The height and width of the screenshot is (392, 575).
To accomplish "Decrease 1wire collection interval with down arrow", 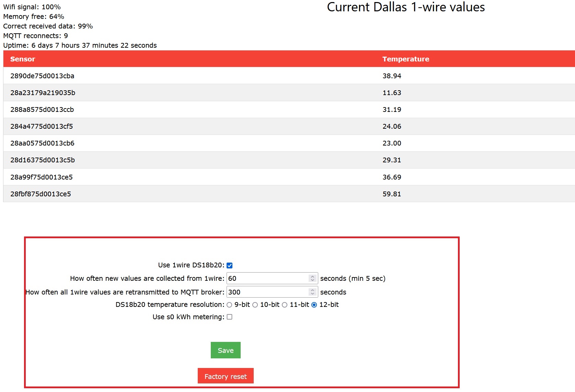I will pos(312,280).
